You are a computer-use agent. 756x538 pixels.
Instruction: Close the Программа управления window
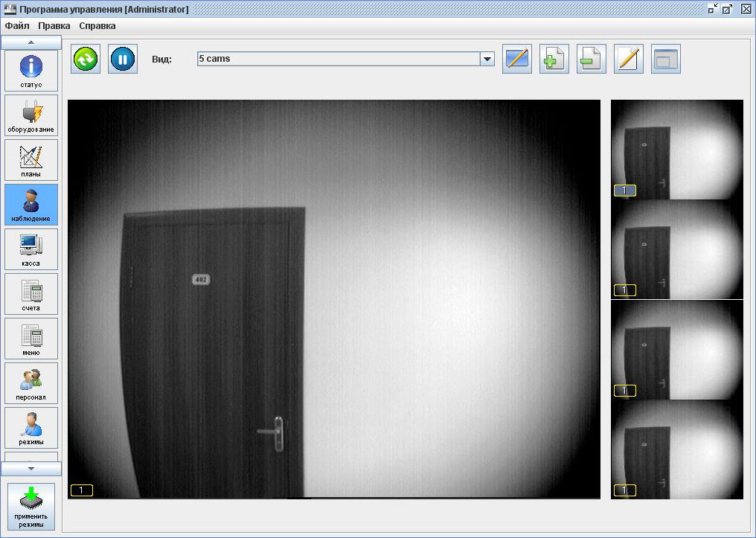(x=746, y=9)
